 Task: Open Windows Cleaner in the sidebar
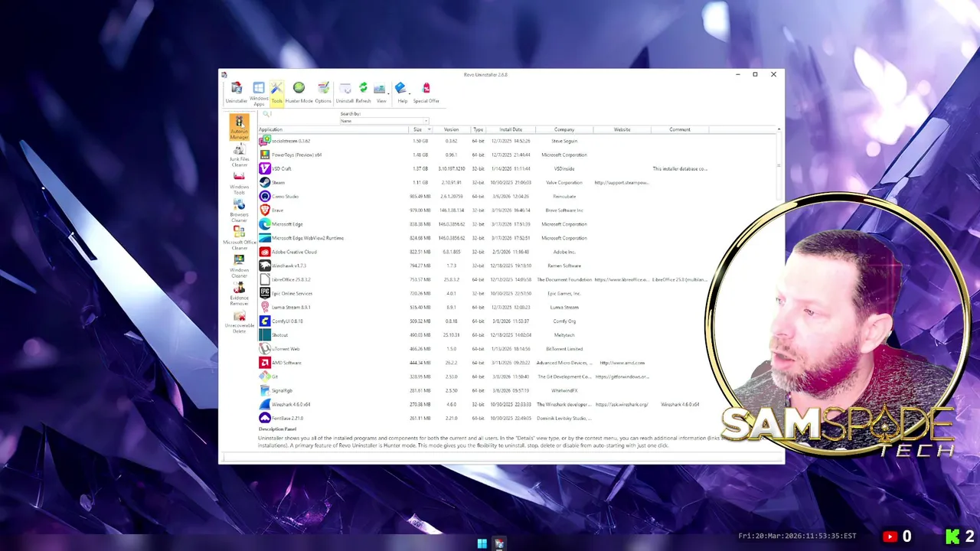coord(240,266)
